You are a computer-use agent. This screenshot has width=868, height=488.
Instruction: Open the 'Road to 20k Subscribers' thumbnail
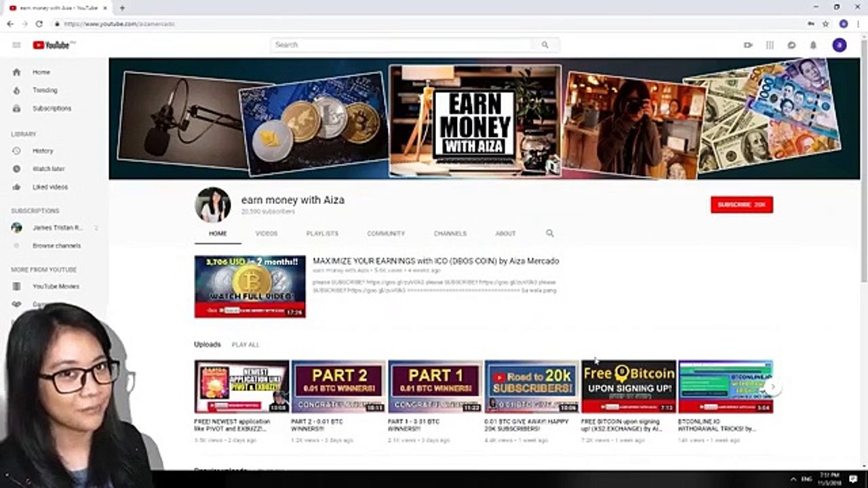(x=532, y=386)
